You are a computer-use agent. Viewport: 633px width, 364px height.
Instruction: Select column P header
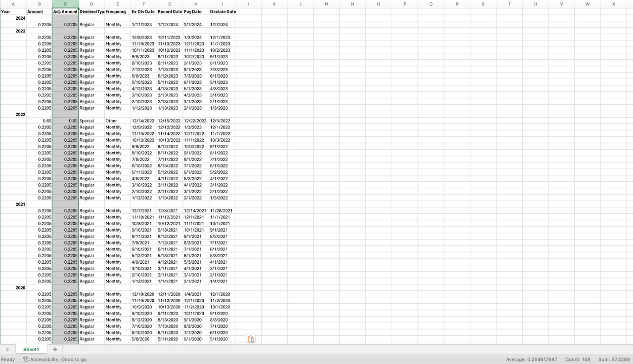point(405,4)
